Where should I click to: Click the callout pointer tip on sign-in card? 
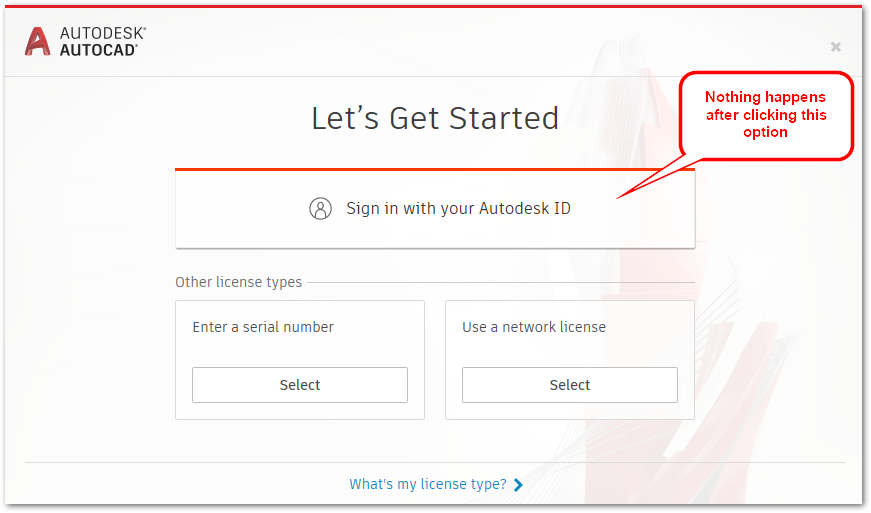tap(620, 197)
